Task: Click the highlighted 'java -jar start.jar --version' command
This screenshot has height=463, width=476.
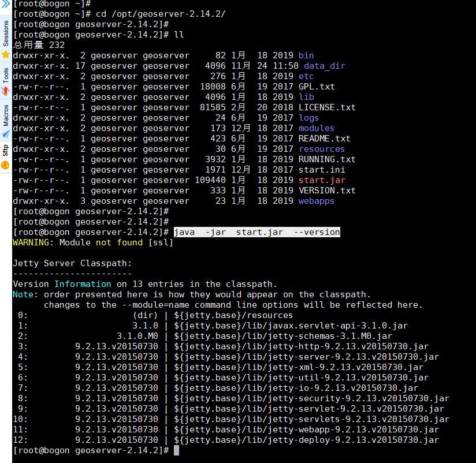Action: (x=257, y=232)
